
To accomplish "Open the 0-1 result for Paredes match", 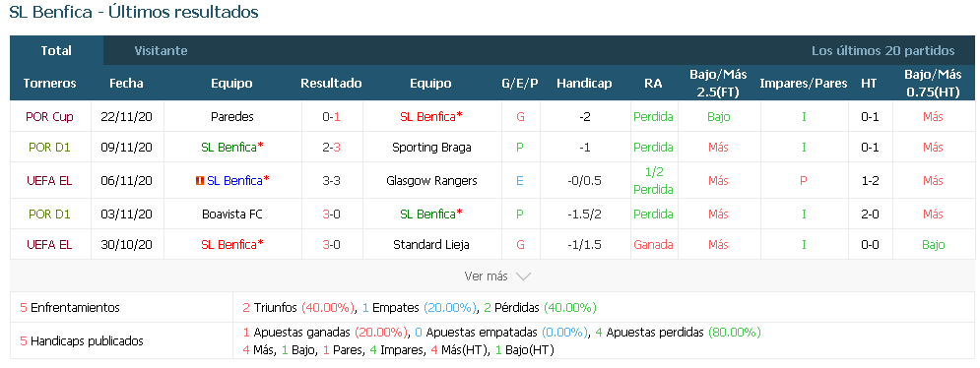I will click(x=331, y=117).
